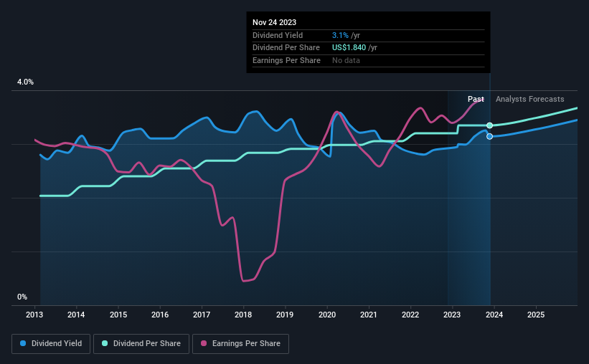Screen dimensions: 589x364
Task: Click the tooltip Earnings Per Share row label
Action: coord(287,60)
